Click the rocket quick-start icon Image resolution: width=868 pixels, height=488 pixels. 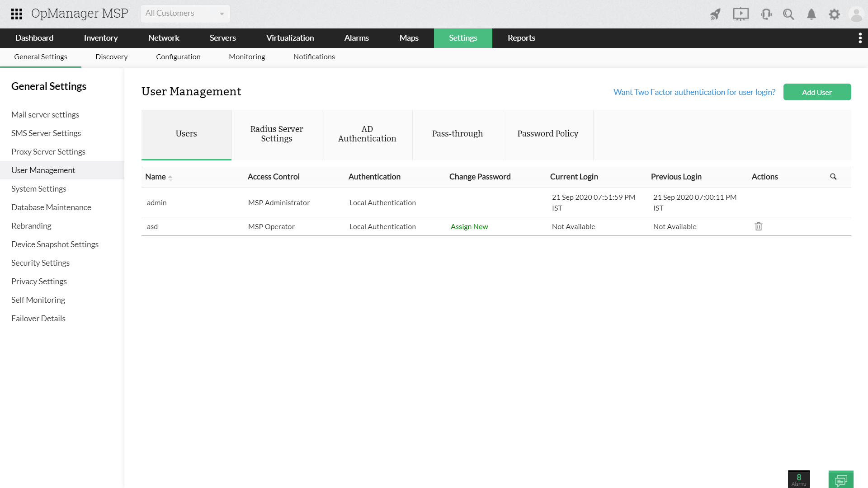(715, 14)
